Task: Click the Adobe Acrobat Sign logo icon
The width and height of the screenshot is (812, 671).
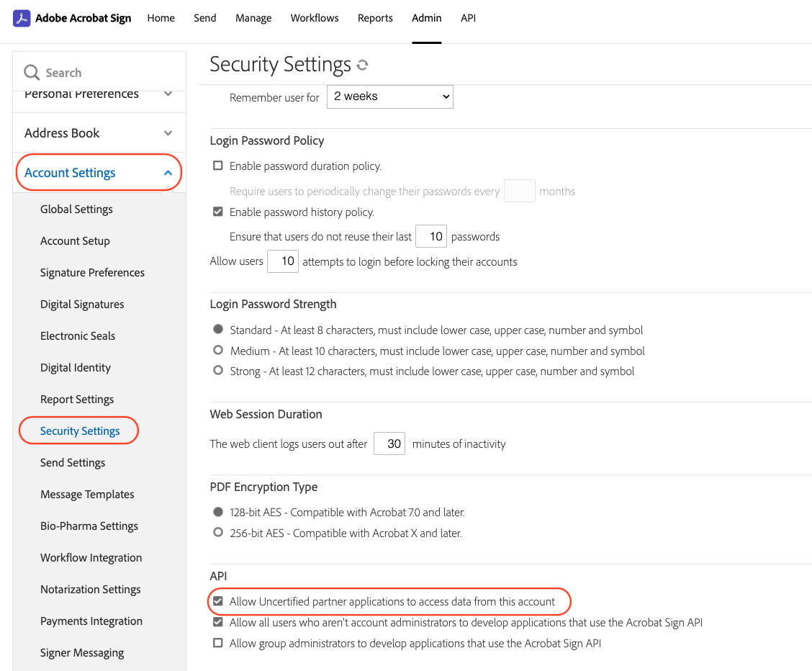Action: 21,18
